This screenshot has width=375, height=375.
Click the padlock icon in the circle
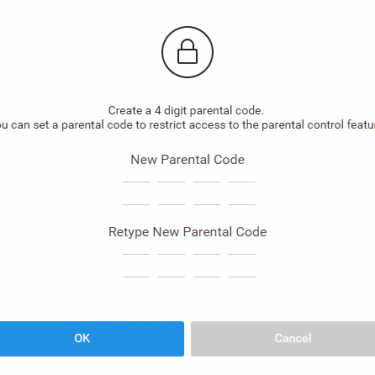tap(187, 51)
